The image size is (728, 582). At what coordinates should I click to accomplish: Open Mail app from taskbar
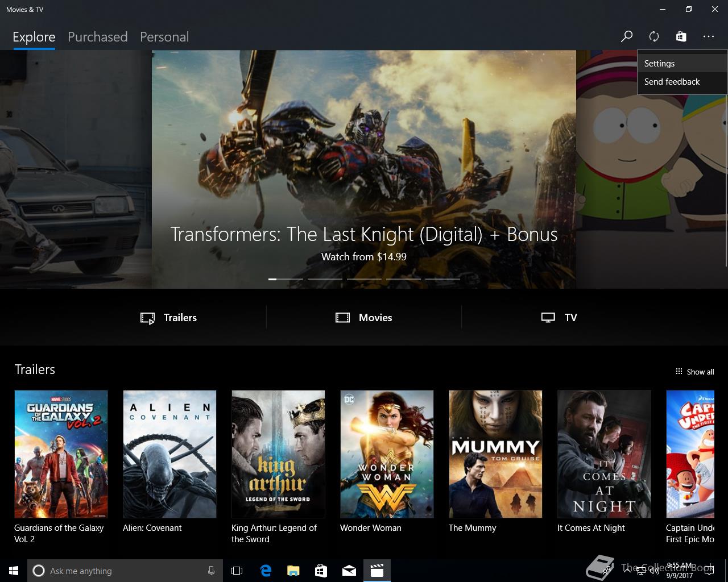pos(349,571)
